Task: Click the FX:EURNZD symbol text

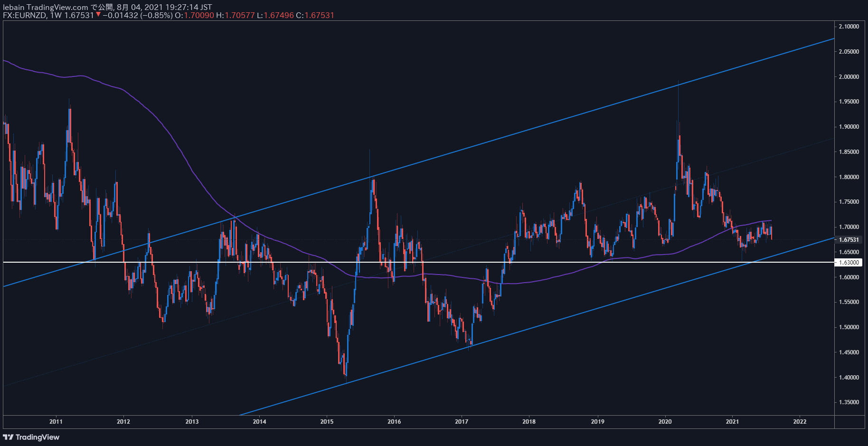Action: tap(24, 15)
